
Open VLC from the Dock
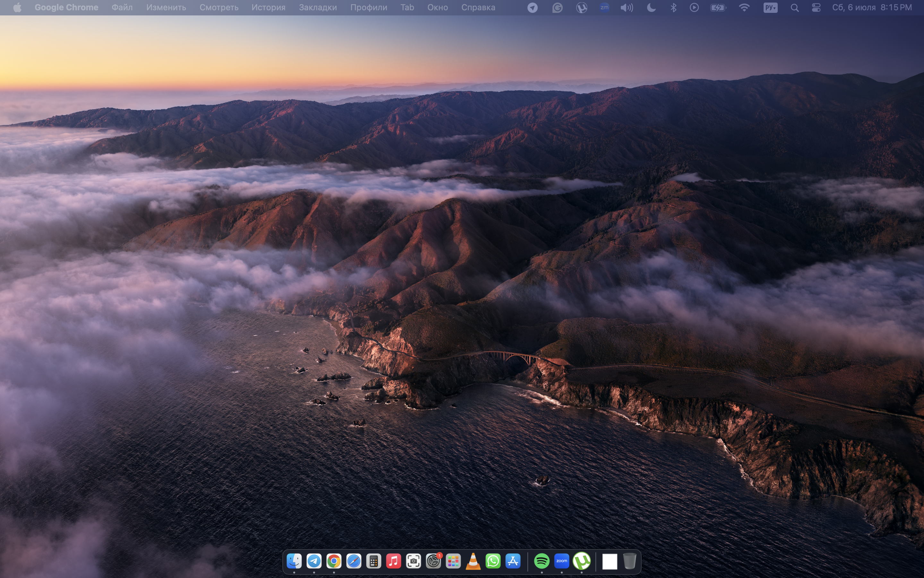(x=473, y=561)
